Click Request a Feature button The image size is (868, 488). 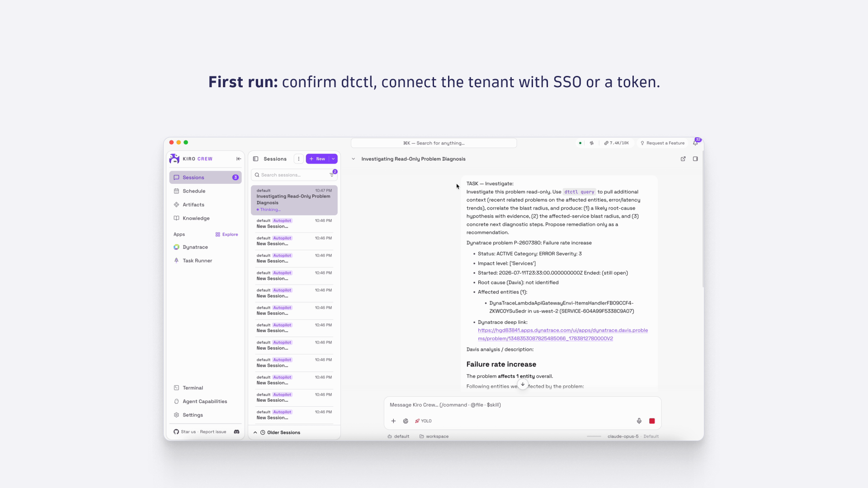click(x=662, y=143)
